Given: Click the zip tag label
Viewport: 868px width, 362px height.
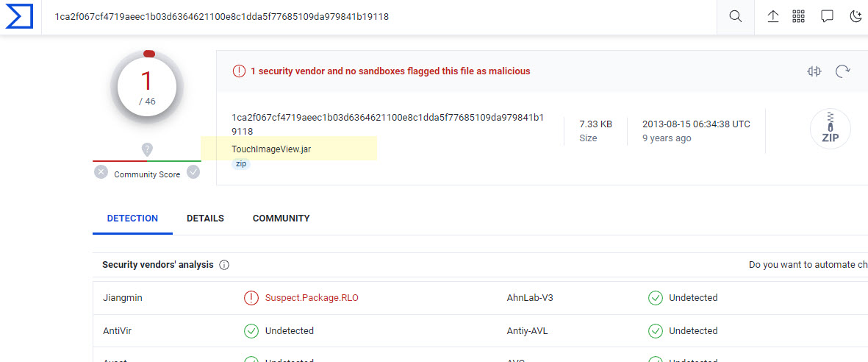Looking at the screenshot, I should (x=241, y=164).
